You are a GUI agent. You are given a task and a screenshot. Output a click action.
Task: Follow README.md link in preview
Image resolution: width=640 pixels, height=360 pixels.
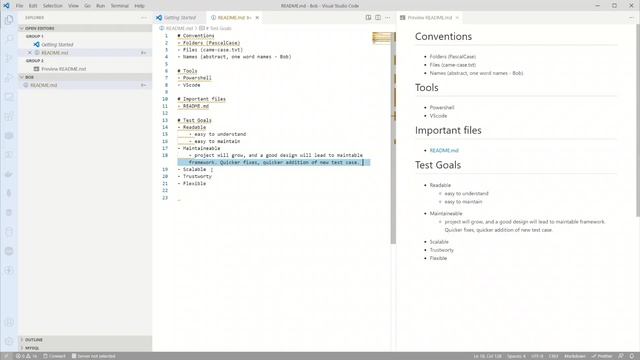[444, 150]
